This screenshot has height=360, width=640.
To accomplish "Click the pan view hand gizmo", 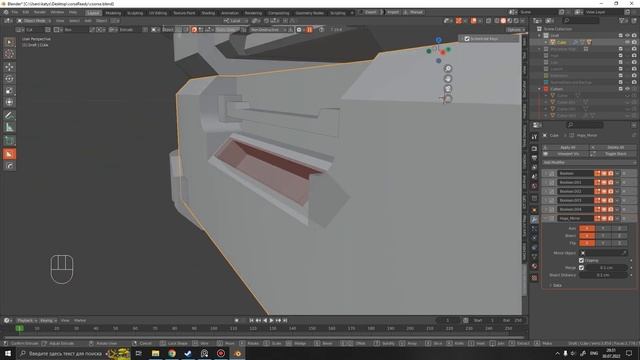I will 448,79.
